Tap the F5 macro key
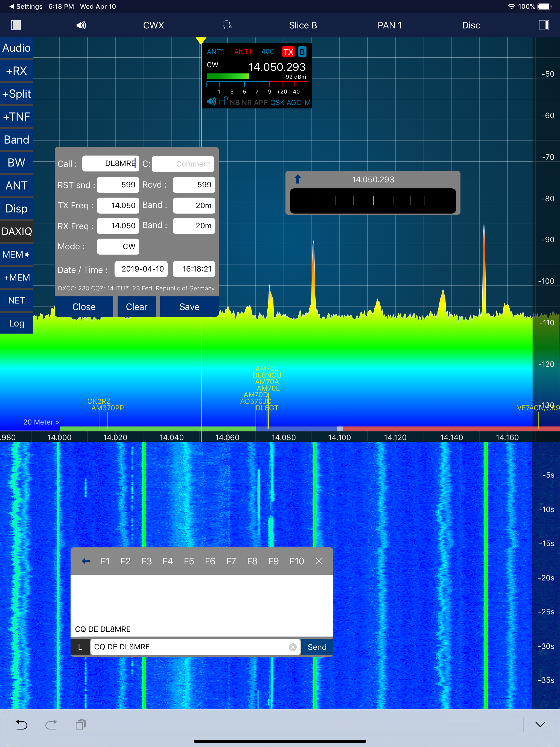This screenshot has height=747, width=560. pos(189,561)
